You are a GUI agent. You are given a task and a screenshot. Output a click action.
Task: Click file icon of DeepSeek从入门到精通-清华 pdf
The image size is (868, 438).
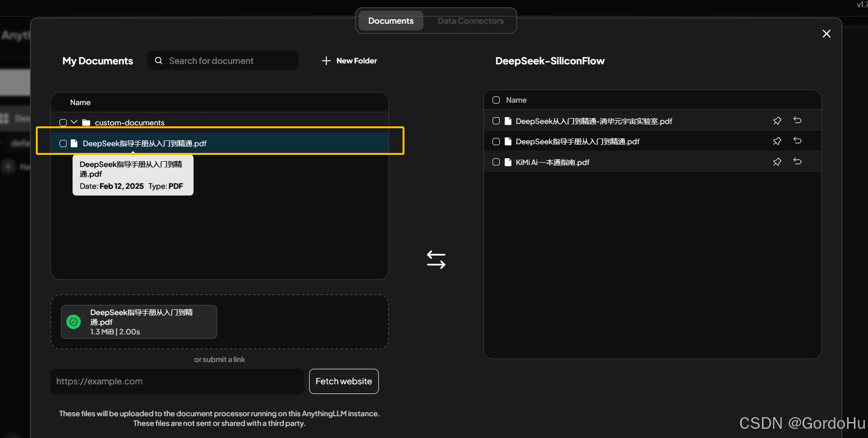[x=508, y=121]
